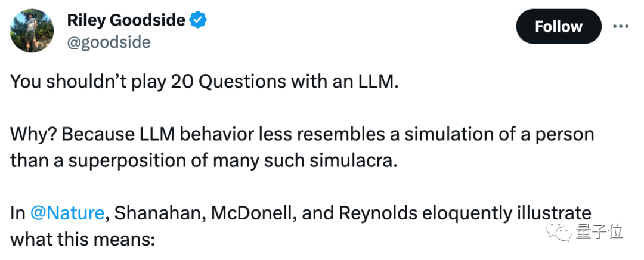The width and height of the screenshot is (644, 260).
Task: Click the phrase 'simulation of a person'
Action: tap(490, 135)
